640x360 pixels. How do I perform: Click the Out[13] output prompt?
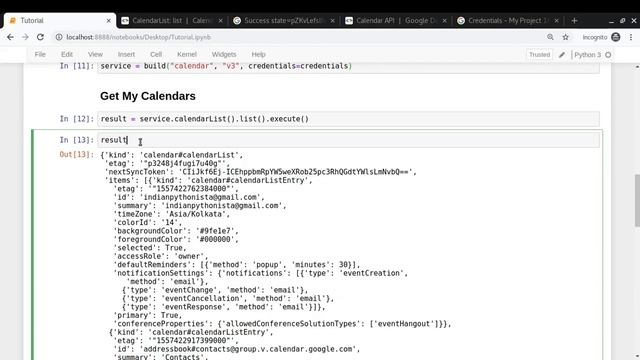click(76, 154)
